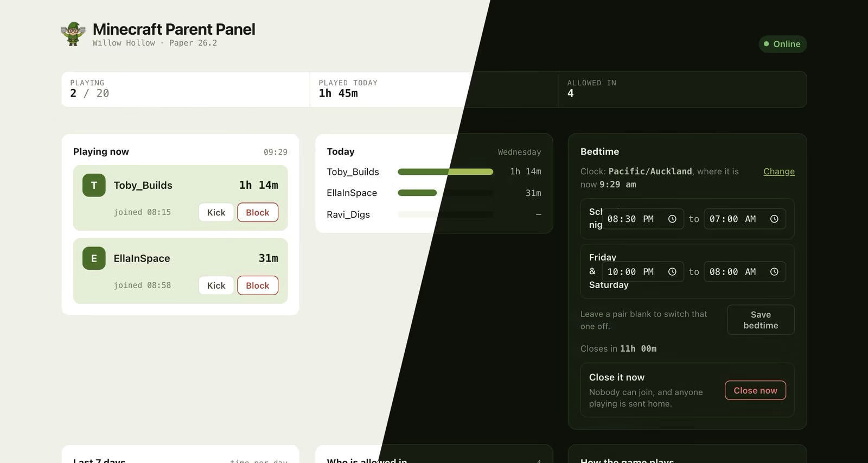
Task: Click the 09:29 time in Playing now
Action: click(276, 152)
